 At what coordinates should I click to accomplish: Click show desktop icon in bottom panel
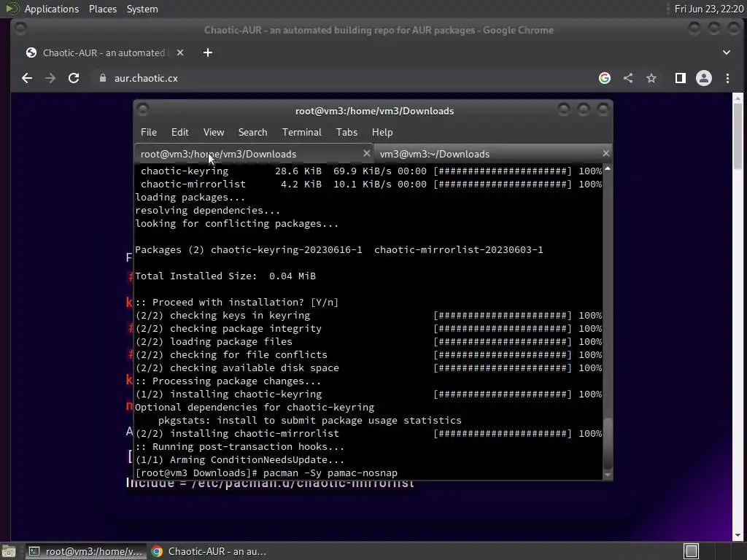[9, 551]
